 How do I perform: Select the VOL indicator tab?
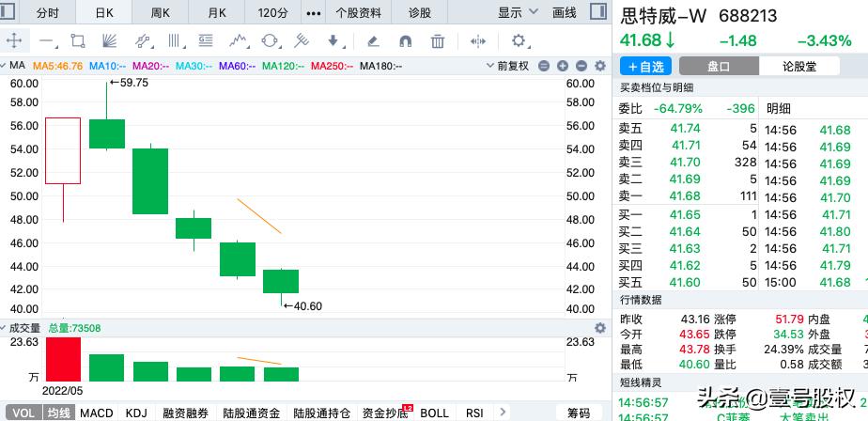tap(23, 413)
